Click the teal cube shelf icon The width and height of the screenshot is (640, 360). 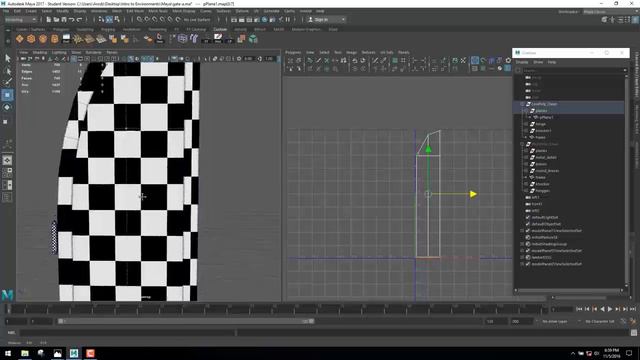pyautogui.click(x=253, y=39)
